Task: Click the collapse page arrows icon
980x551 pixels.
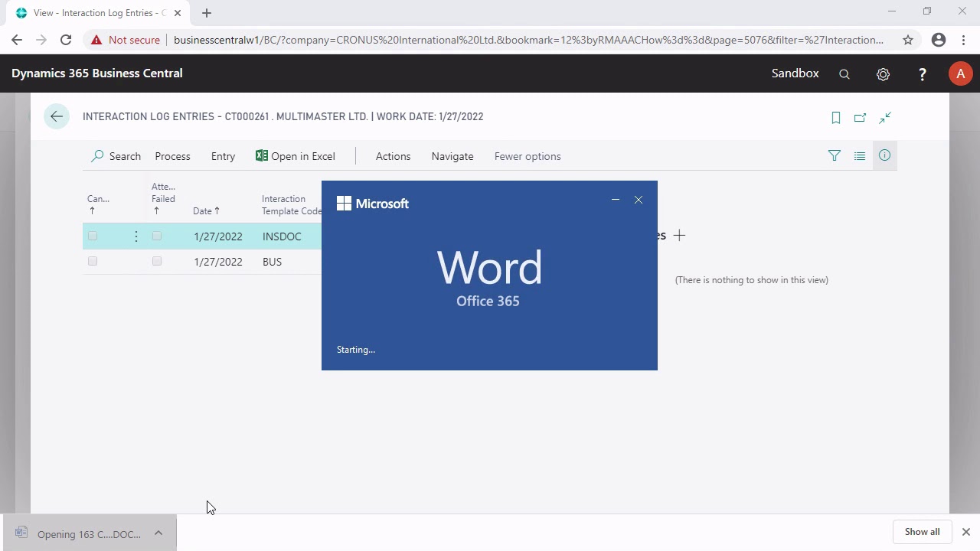Action: (x=885, y=117)
